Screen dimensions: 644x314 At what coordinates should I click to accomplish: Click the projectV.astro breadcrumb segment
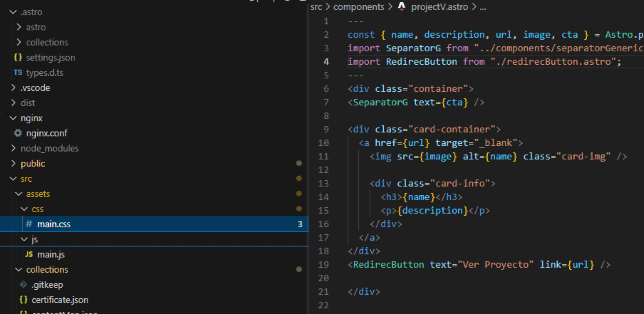click(439, 7)
